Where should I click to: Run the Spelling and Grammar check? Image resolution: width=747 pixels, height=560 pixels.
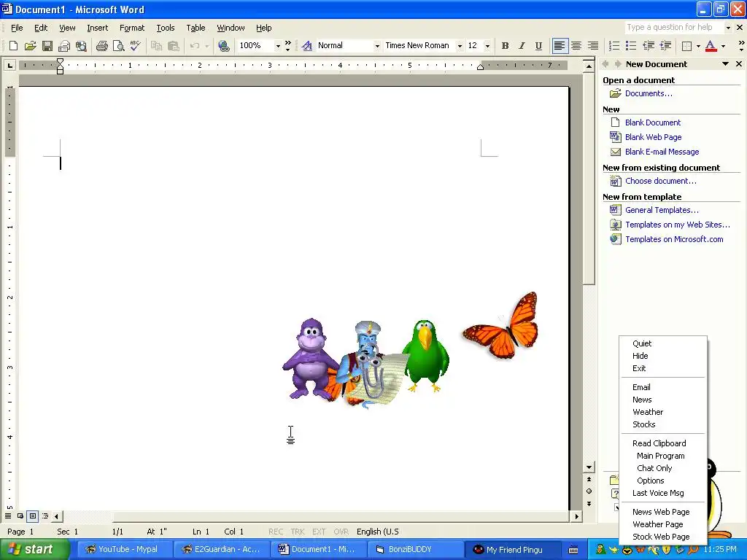pos(135,46)
